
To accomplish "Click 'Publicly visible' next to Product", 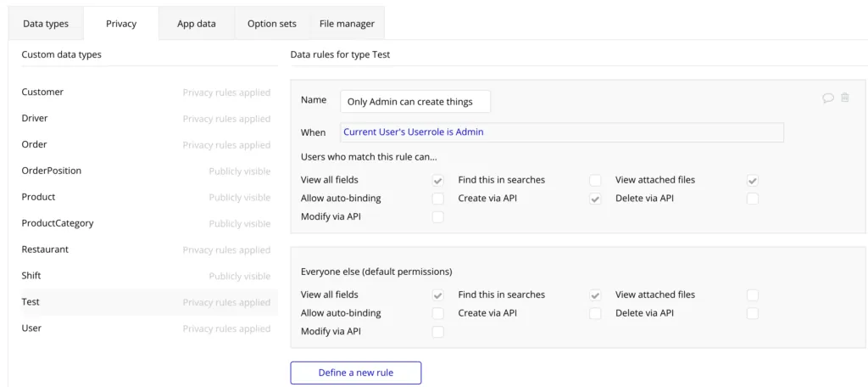I will pos(240,198).
